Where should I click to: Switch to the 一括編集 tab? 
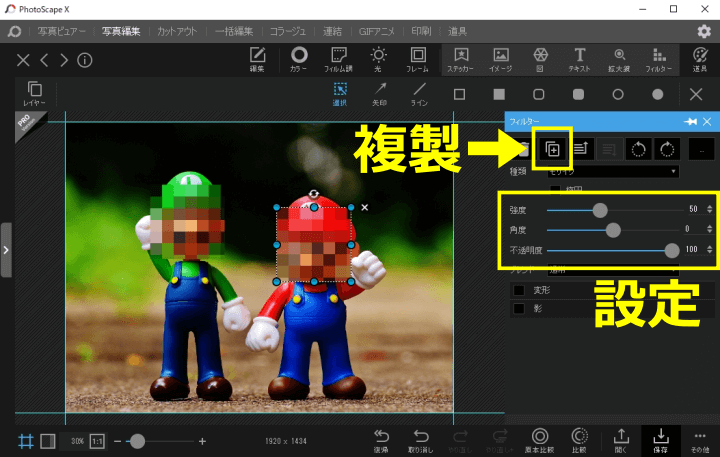(234, 31)
